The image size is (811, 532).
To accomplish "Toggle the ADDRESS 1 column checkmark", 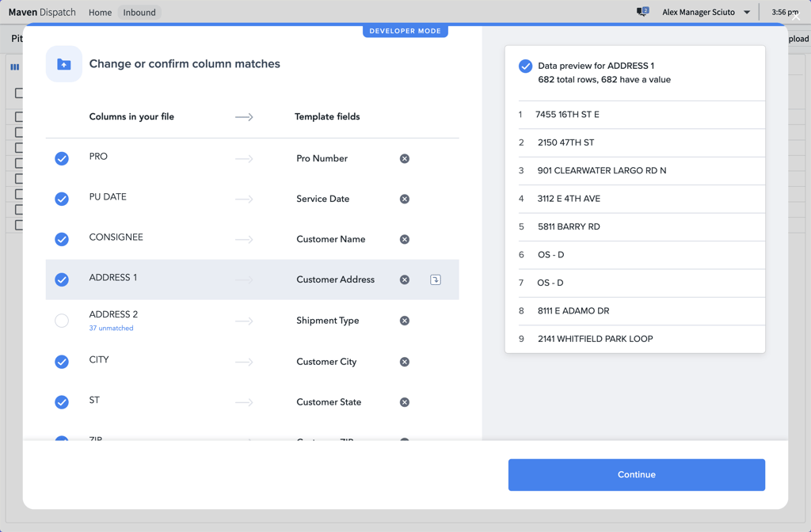I will click(62, 279).
